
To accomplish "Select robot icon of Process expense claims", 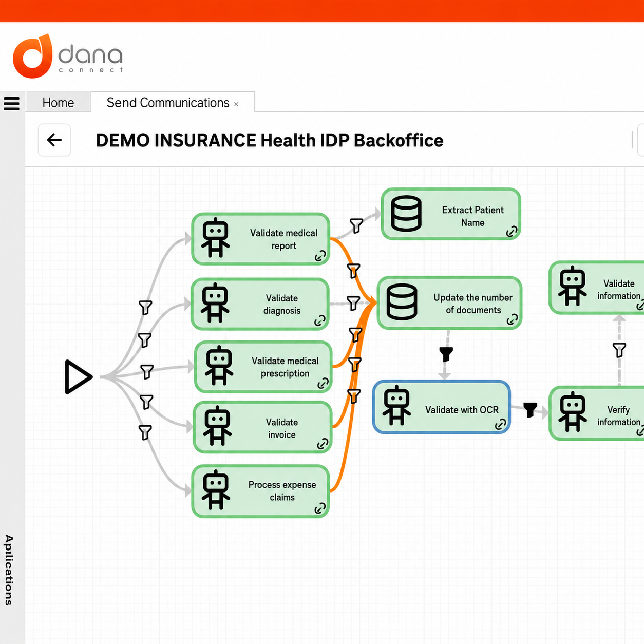I will click(x=216, y=489).
